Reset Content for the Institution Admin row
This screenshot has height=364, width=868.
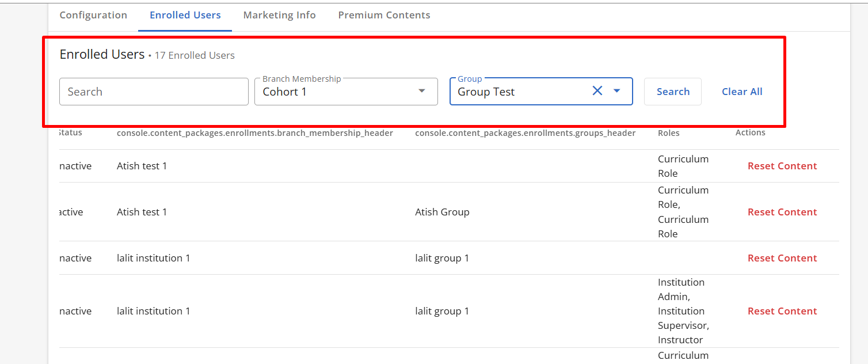(x=782, y=311)
